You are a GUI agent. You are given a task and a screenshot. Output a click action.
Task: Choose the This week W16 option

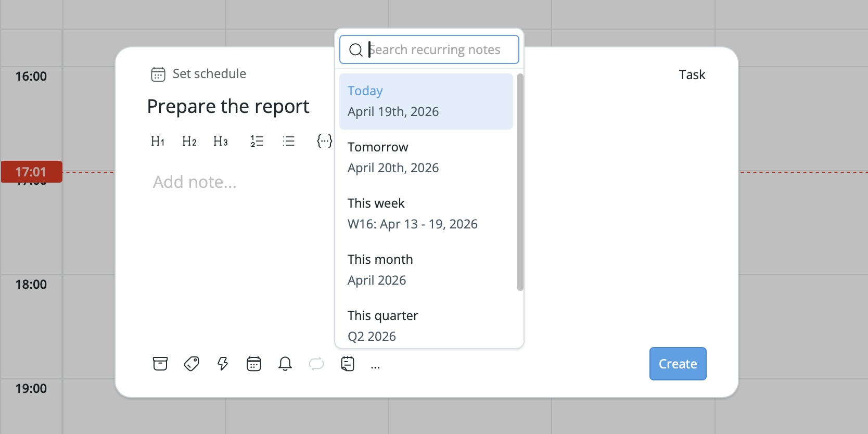pyautogui.click(x=426, y=214)
